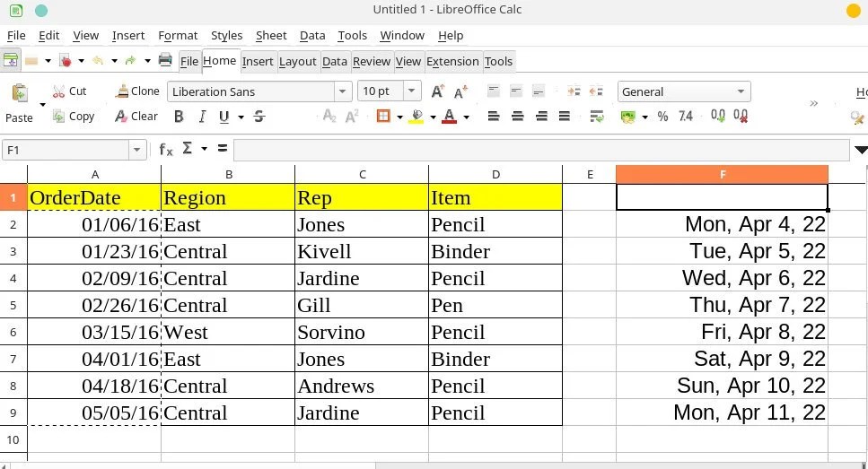Expand the formula bar with the black arrow
The width and height of the screenshot is (868, 469).
click(x=861, y=150)
